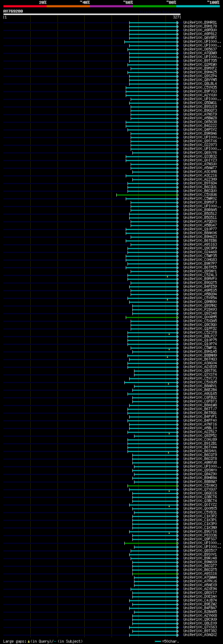223x644 pixels.
Task: Select the query name AV769280
Action: click(x=13, y=11)
